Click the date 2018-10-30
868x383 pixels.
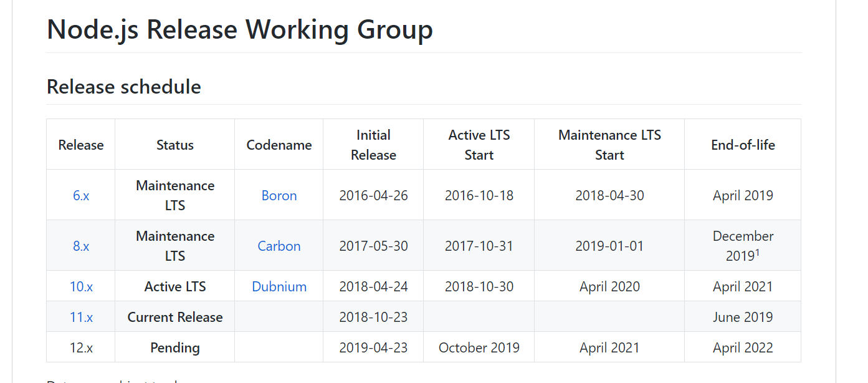tap(479, 286)
